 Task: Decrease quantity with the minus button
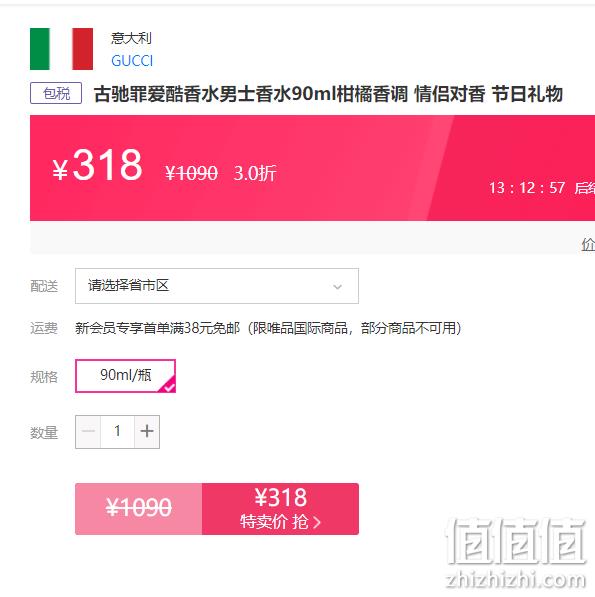click(x=88, y=432)
